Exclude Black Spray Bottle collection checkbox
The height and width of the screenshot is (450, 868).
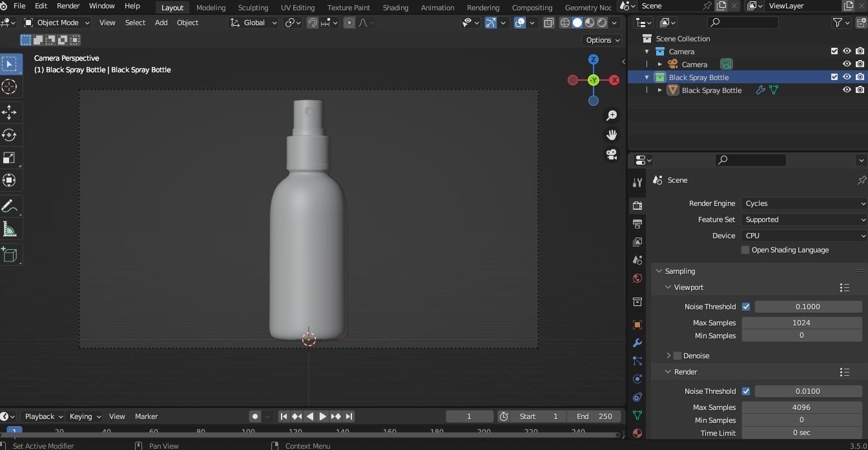click(x=834, y=77)
